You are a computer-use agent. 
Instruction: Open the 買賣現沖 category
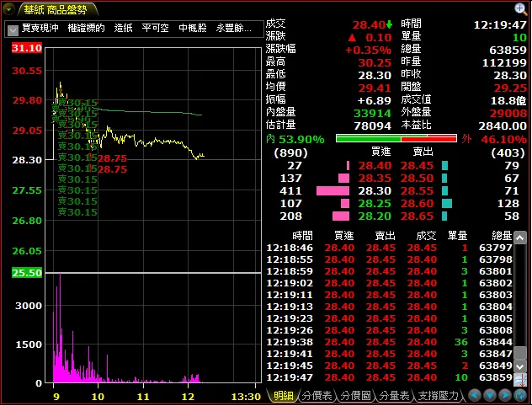tap(40, 28)
